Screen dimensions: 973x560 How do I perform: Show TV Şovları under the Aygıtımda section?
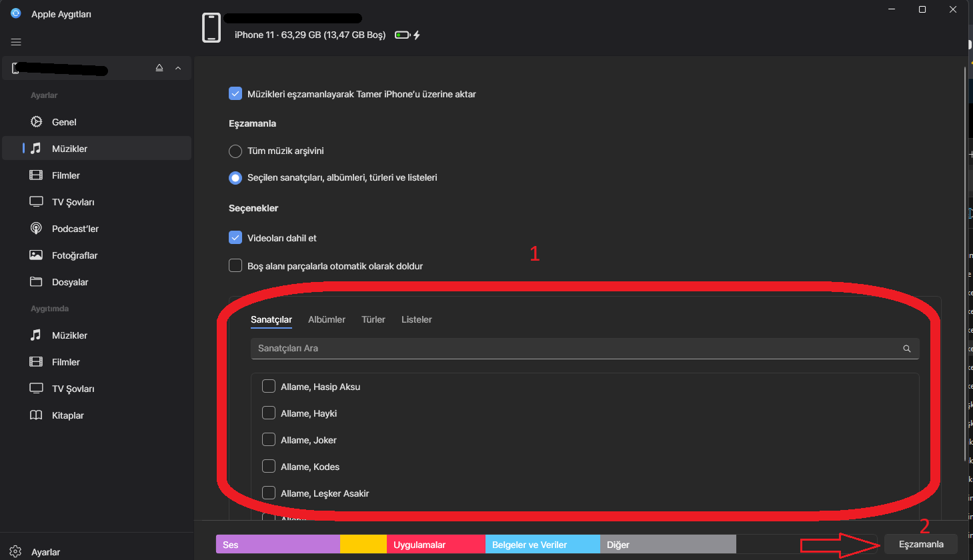pos(97,389)
